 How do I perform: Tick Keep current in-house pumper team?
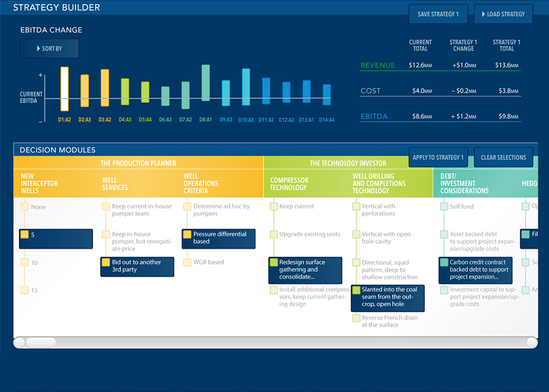point(106,206)
